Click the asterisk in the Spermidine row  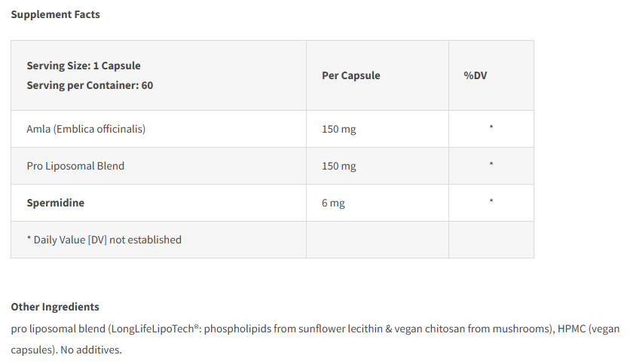491,202
